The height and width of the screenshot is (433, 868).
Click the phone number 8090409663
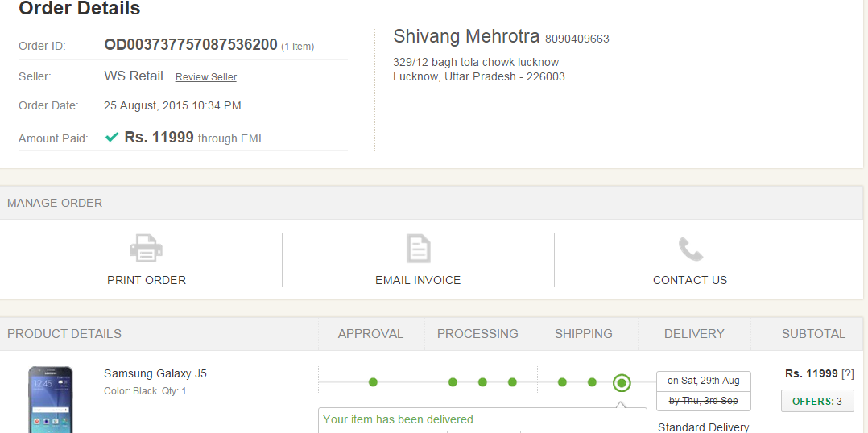[x=577, y=39]
